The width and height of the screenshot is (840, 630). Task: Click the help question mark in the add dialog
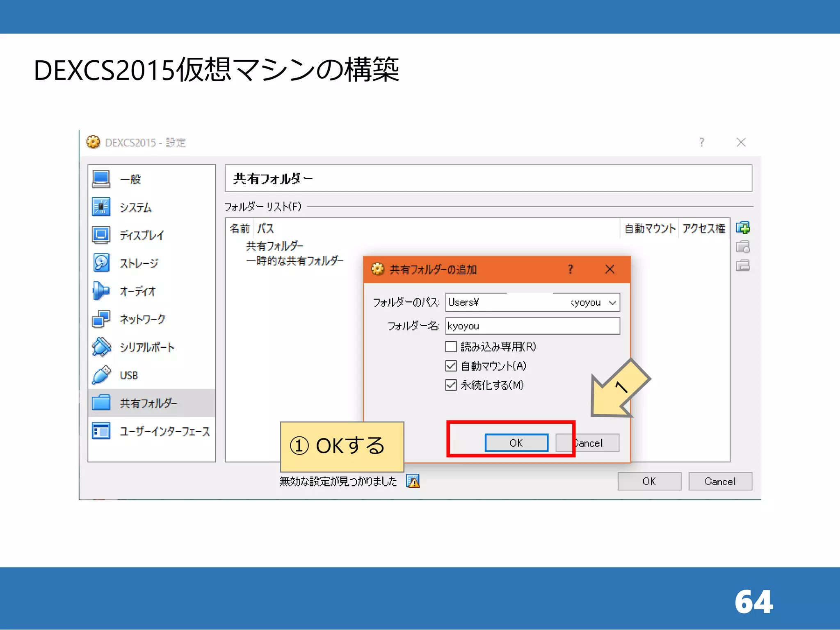[571, 269]
